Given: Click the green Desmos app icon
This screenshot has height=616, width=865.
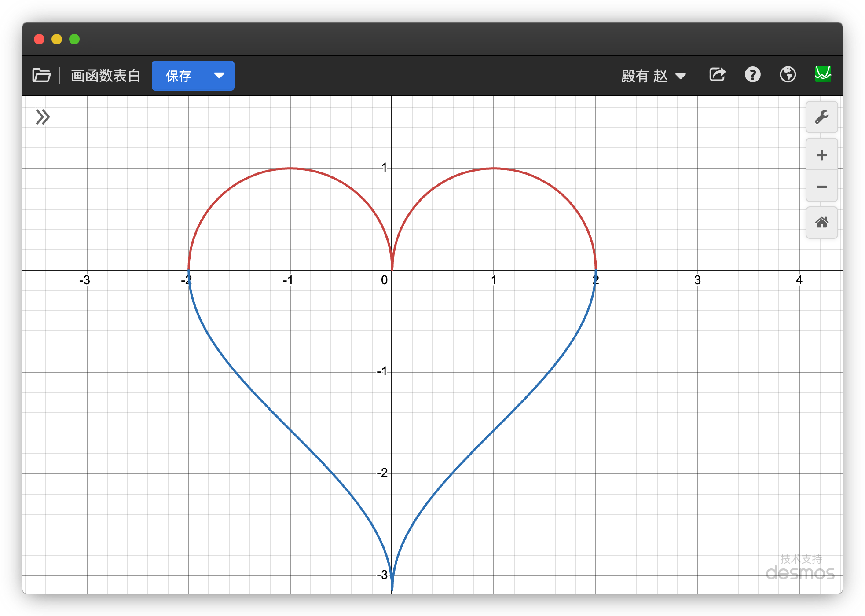Looking at the screenshot, I should (x=823, y=74).
